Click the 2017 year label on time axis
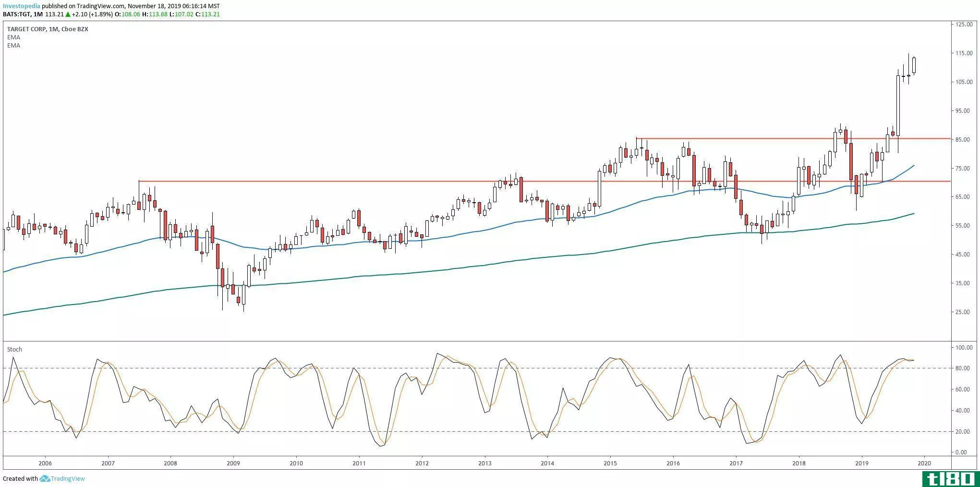980x487 pixels. (x=736, y=463)
